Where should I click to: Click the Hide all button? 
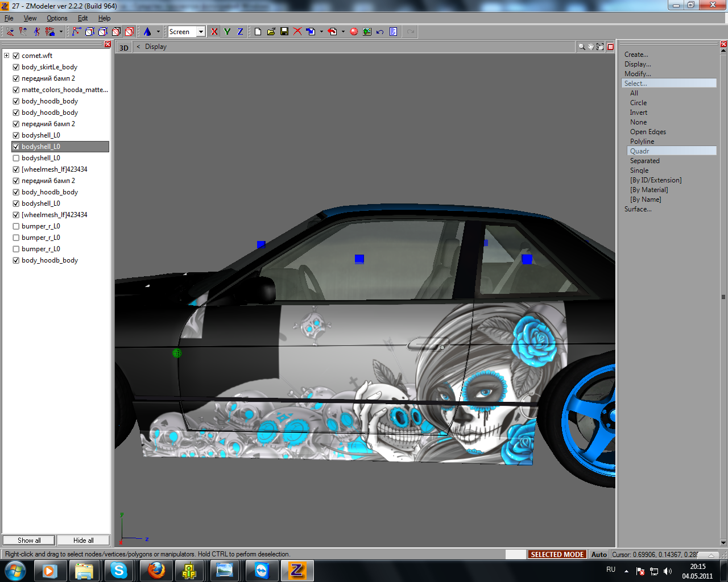point(83,541)
